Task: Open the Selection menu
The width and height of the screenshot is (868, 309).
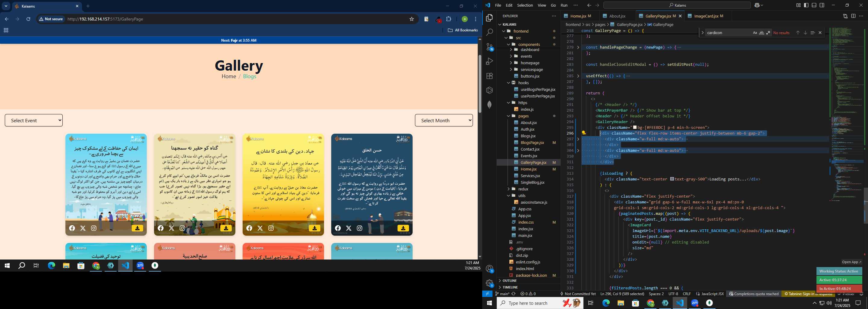Action: (x=525, y=5)
